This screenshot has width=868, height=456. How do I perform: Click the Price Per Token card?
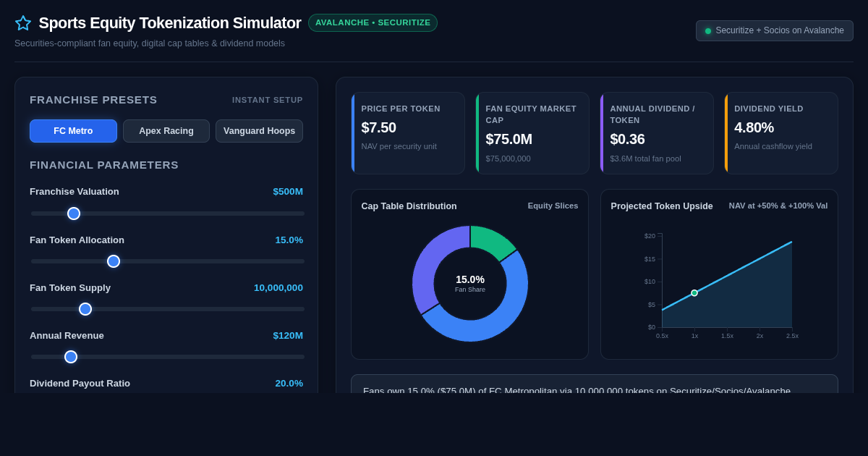(408, 133)
